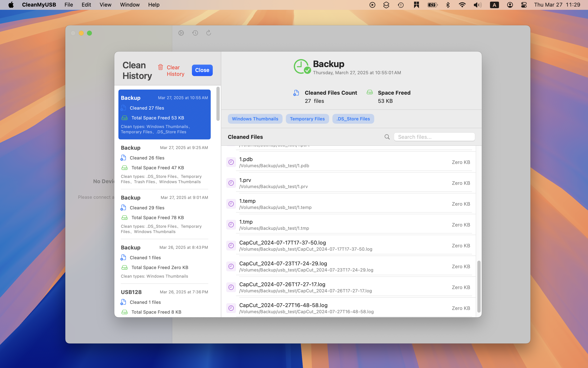Select Backup history entry from 9:01 AM
The height and width of the screenshot is (368, 588).
pyautogui.click(x=165, y=214)
